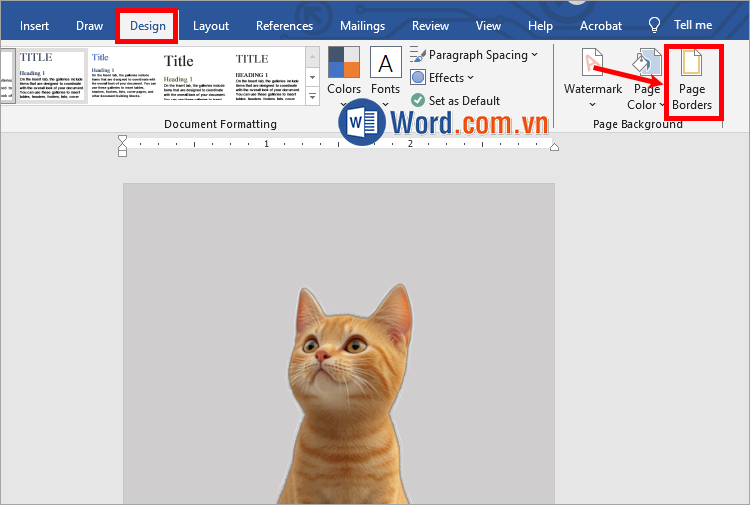Open the theme Fonts icon

point(386,63)
